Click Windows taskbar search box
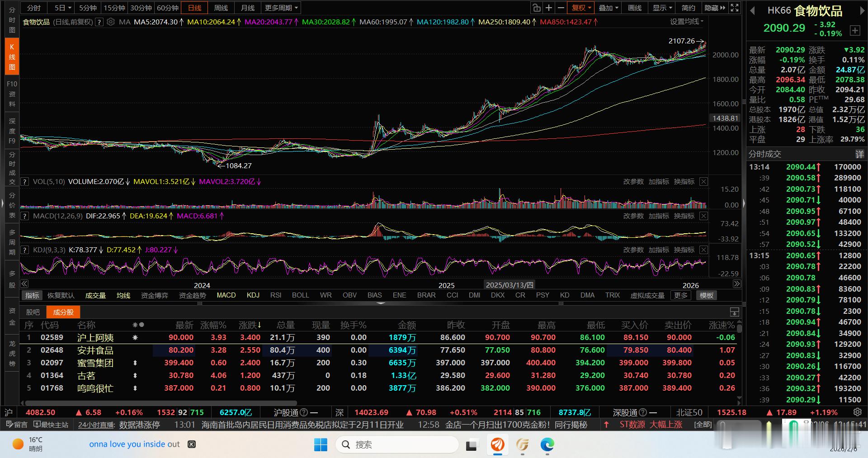 click(396, 445)
